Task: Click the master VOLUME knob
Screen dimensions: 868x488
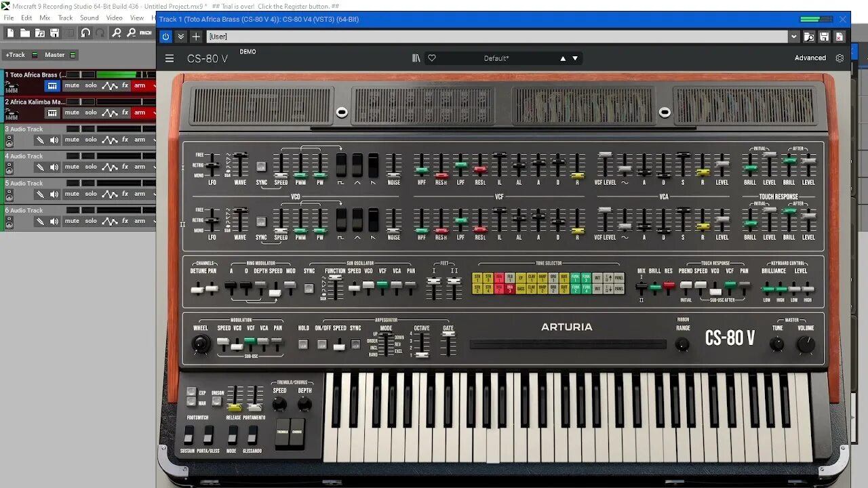Action: 806,344
